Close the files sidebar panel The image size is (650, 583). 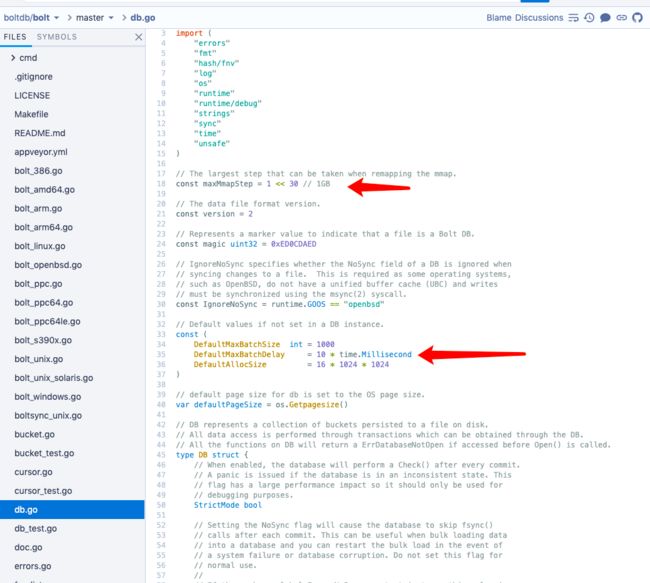click(138, 37)
